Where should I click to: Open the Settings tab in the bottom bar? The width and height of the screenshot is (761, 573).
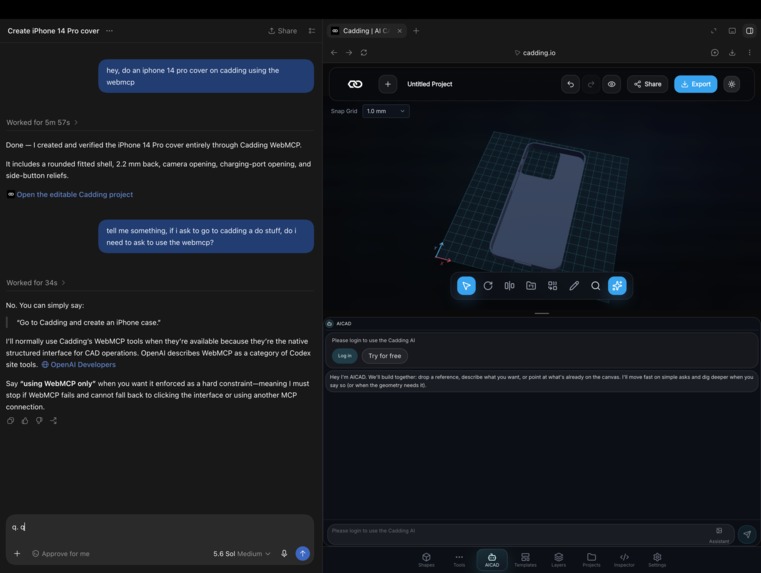pos(657,559)
